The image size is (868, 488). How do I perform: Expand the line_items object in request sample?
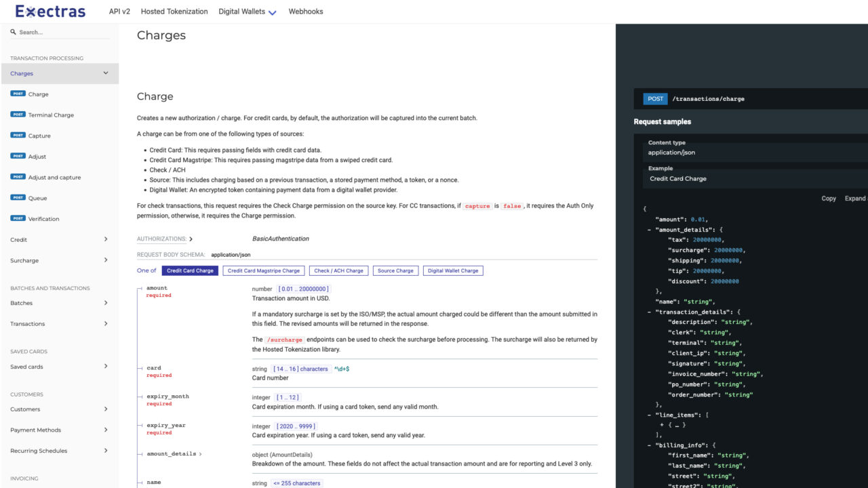(663, 425)
